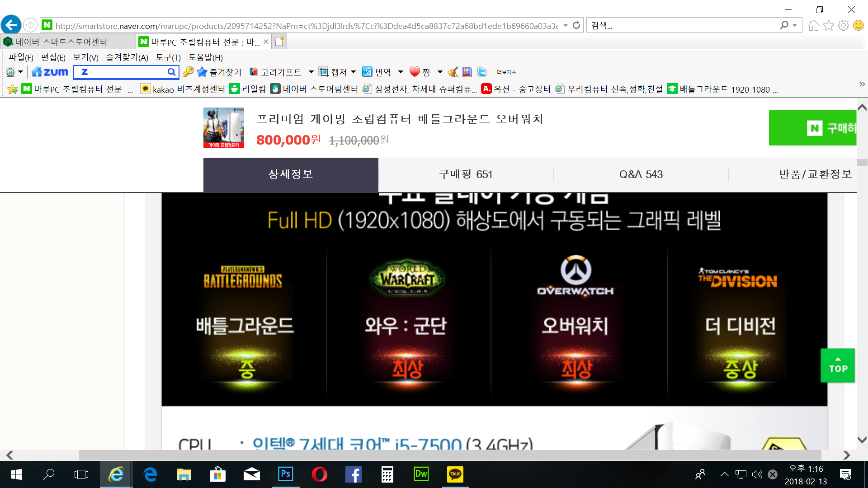Viewport: 868px width, 488px height.
Task: Go back with the browser back arrow
Action: tap(11, 25)
